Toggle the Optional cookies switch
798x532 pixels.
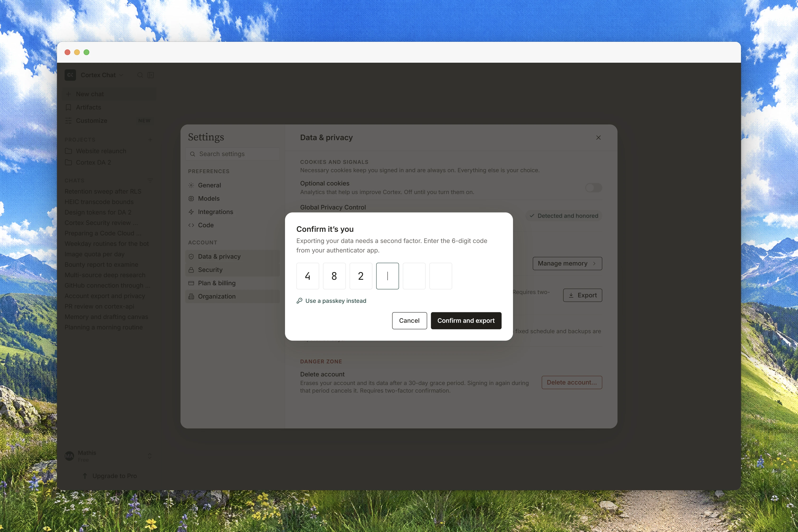pyautogui.click(x=594, y=188)
